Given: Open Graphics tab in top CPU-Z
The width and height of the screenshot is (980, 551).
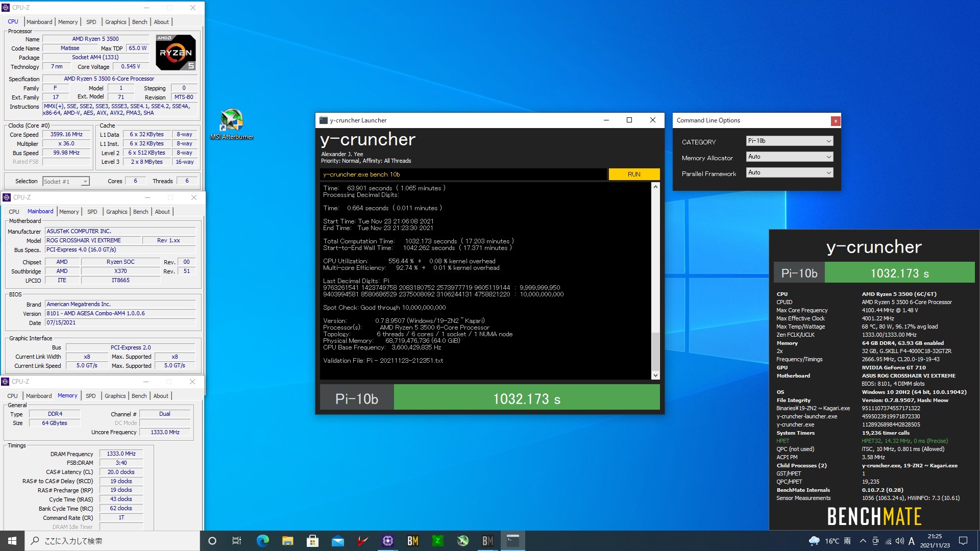Looking at the screenshot, I should coord(116,22).
